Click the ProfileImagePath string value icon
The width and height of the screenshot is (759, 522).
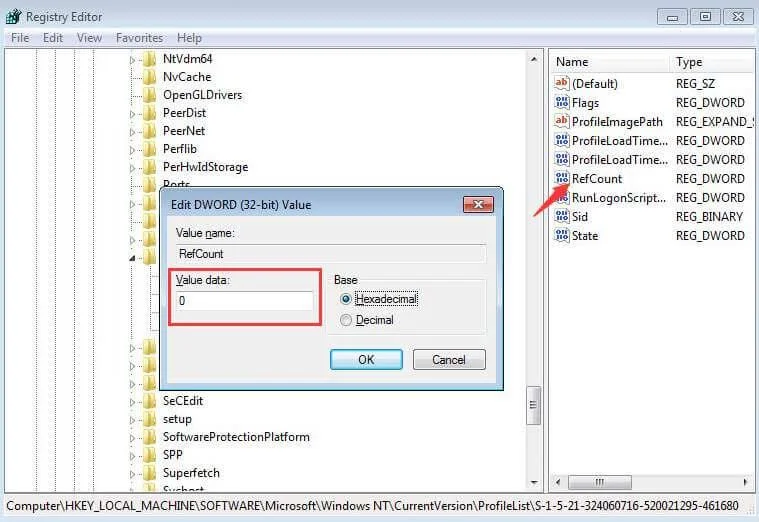coord(562,121)
